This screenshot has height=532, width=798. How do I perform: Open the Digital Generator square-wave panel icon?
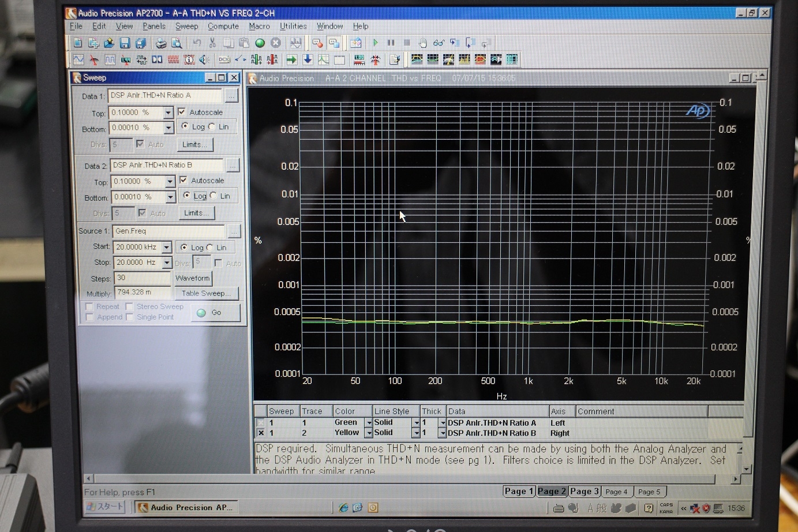click(110, 59)
